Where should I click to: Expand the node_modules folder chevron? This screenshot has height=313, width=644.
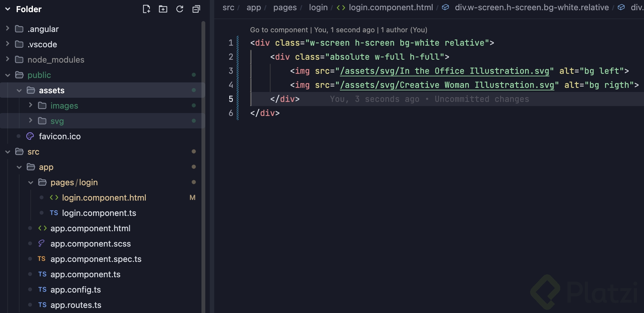[x=8, y=59]
